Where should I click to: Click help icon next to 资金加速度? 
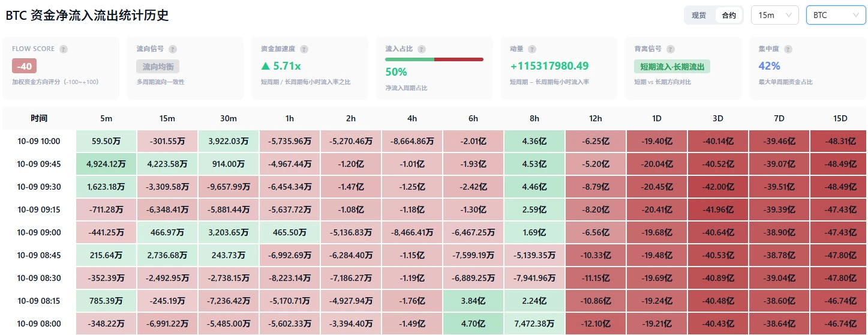click(x=304, y=49)
